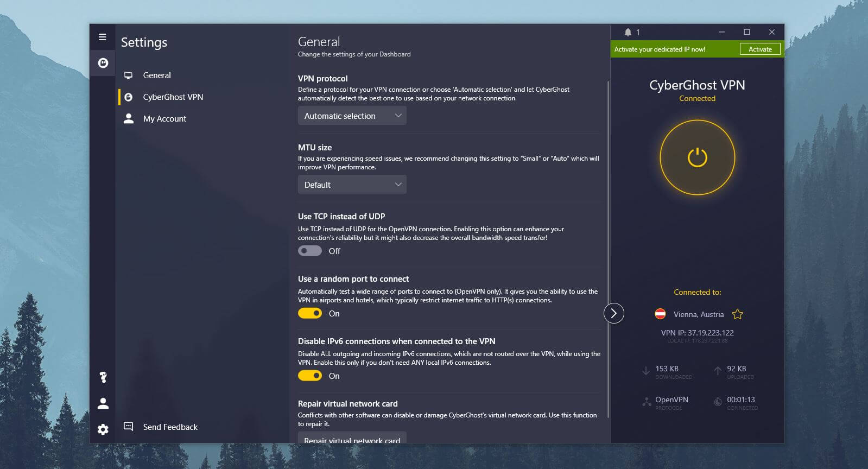The width and height of the screenshot is (868, 469).
Task: Click the OpenVPN protocol label
Action: 671,400
